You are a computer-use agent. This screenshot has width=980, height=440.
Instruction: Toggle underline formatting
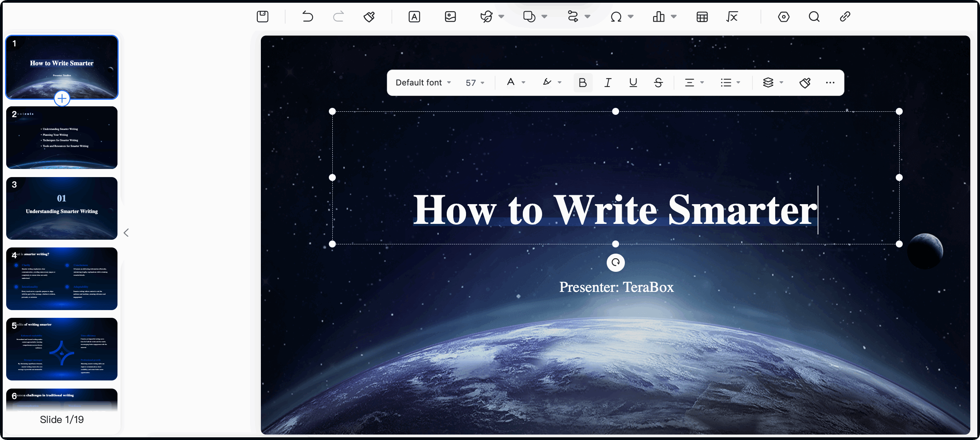tap(633, 83)
